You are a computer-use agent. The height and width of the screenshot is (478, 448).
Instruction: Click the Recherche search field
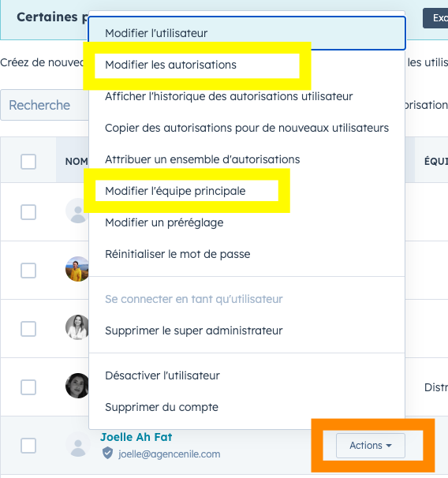tap(44, 105)
